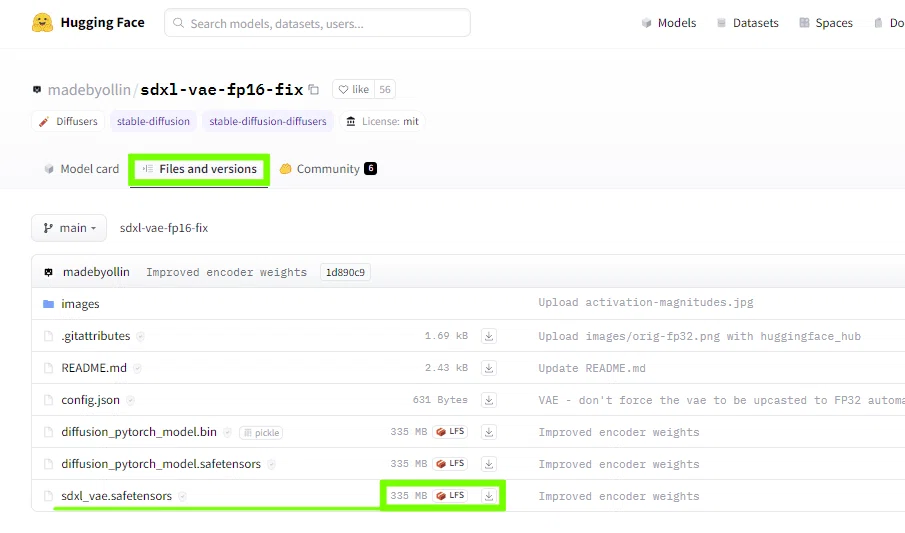The width and height of the screenshot is (905, 533).
Task: Click the file icon beside config.json
Action: [48, 400]
